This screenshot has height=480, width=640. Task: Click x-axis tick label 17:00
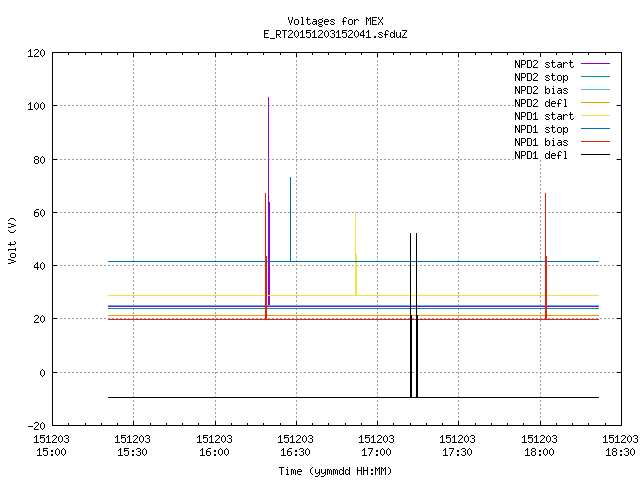click(x=376, y=452)
